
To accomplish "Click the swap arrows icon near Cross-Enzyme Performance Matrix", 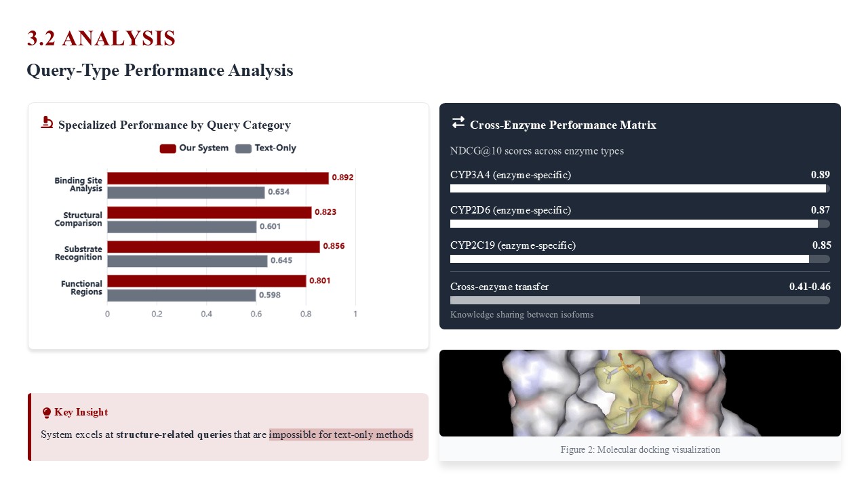I will [x=458, y=122].
